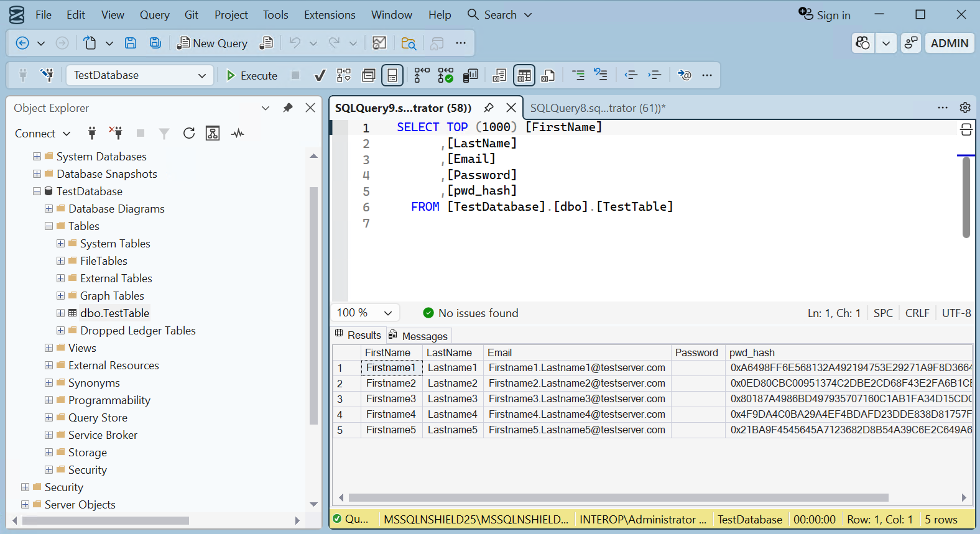This screenshot has width=980, height=534.
Task: Open the Connect dropdown in Object Explorer
Action: pyautogui.click(x=42, y=133)
